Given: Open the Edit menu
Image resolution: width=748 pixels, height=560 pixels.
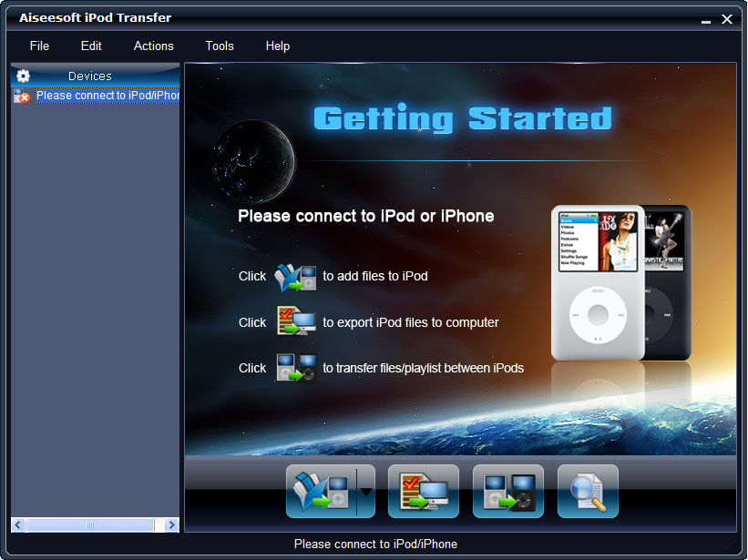Looking at the screenshot, I should (91, 46).
